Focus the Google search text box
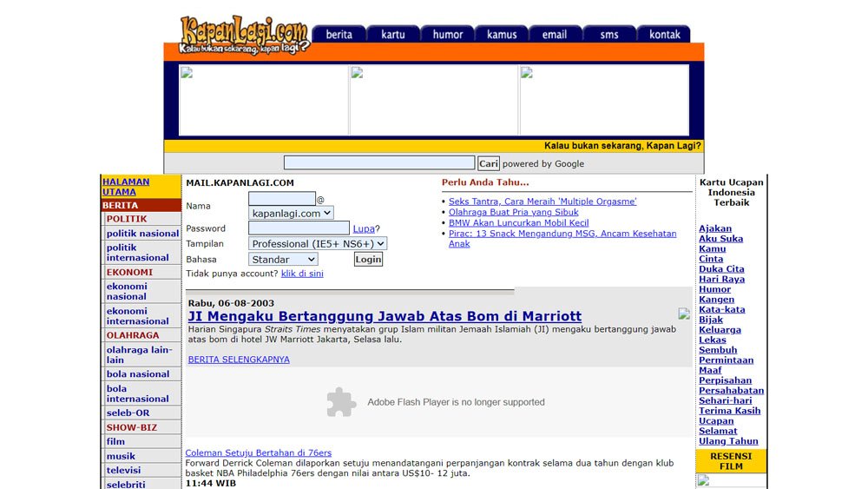The width and height of the screenshot is (868, 489). point(379,162)
